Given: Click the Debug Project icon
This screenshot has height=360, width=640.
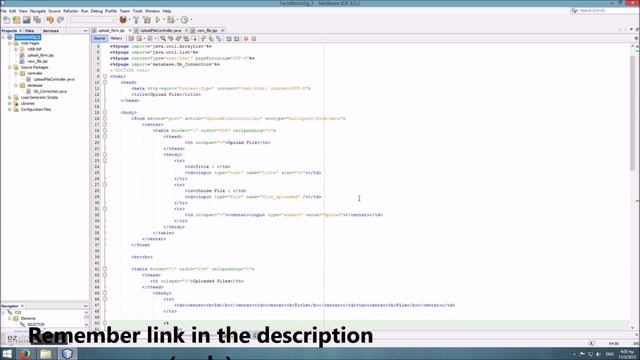Looking at the screenshot, I should pos(171,20).
